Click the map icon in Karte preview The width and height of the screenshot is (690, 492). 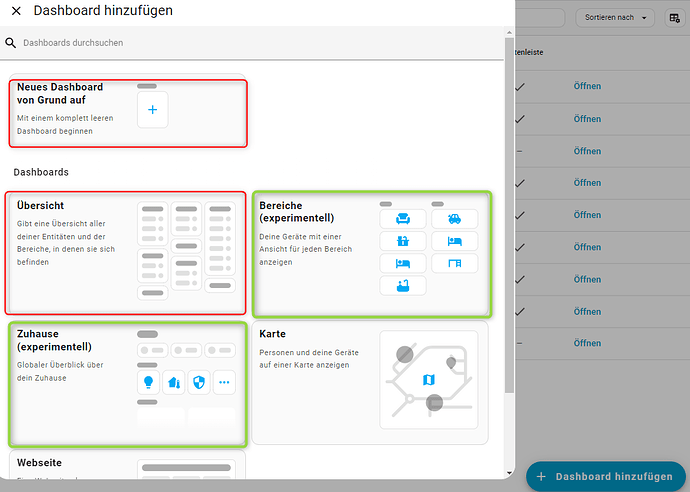(429, 380)
